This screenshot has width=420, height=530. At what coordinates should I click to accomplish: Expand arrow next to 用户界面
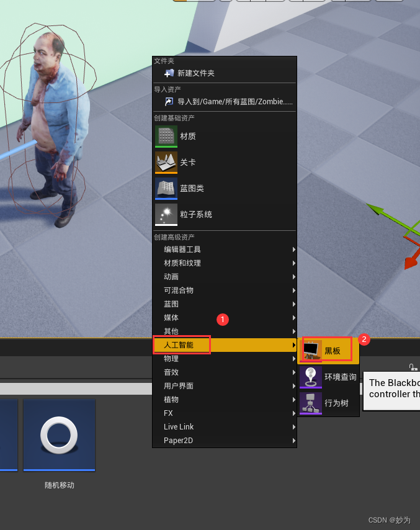[x=293, y=385]
